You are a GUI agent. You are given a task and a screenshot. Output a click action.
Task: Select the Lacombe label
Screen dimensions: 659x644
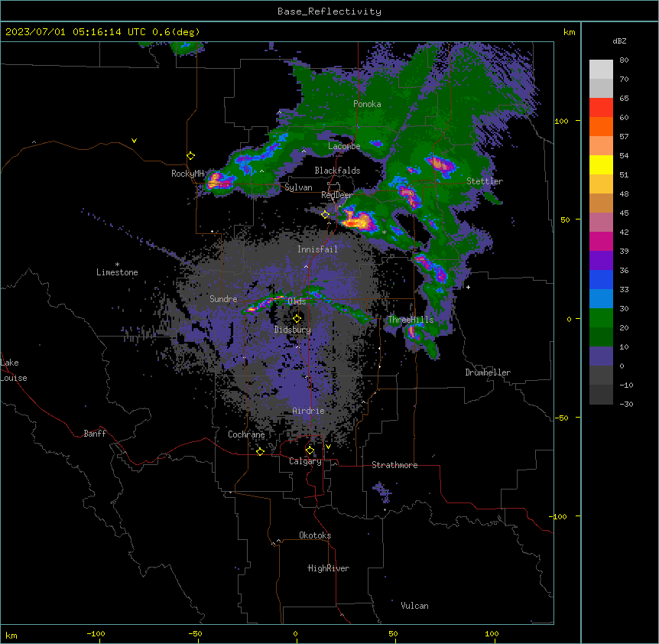[344, 146]
